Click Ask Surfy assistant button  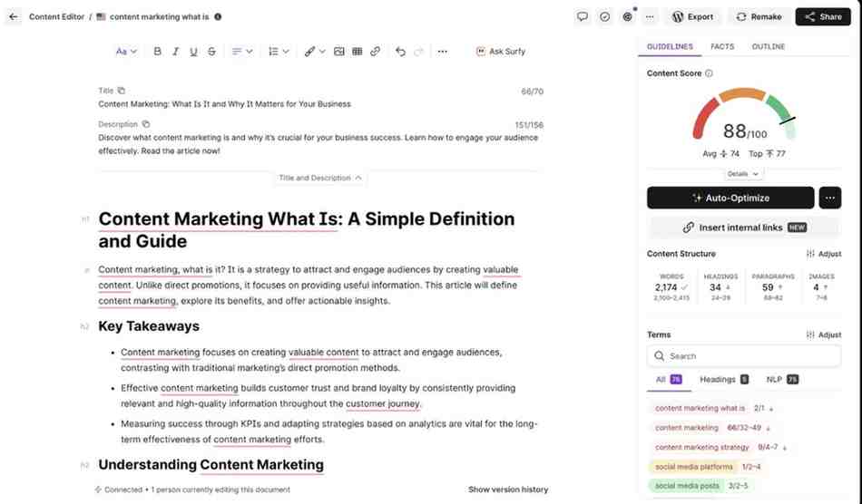(x=500, y=51)
